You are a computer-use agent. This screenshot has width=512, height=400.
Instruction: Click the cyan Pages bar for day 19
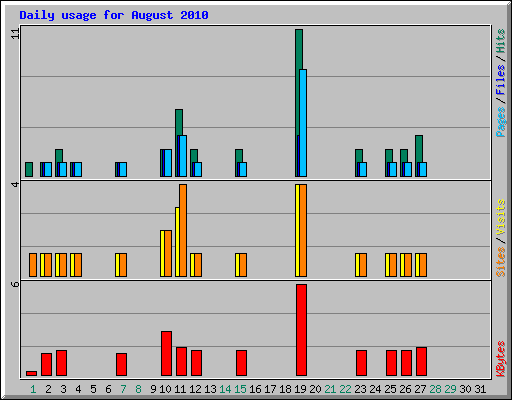tap(303, 123)
